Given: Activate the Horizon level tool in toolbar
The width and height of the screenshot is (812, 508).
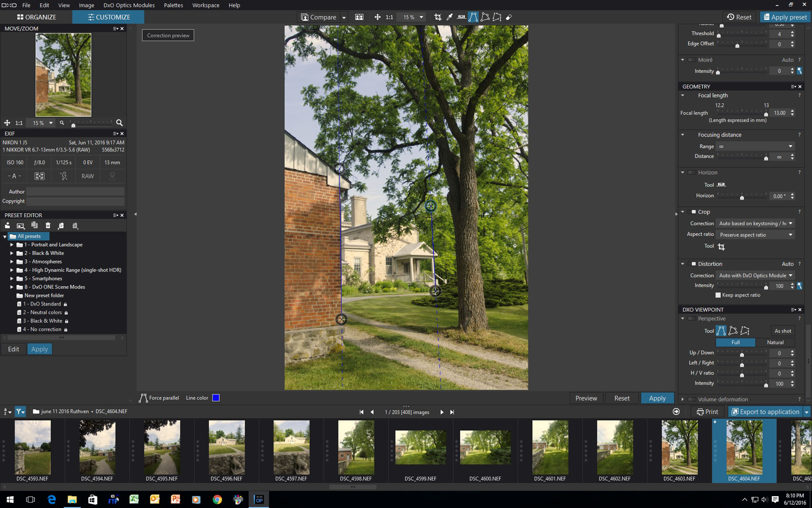Looking at the screenshot, I should [x=461, y=17].
